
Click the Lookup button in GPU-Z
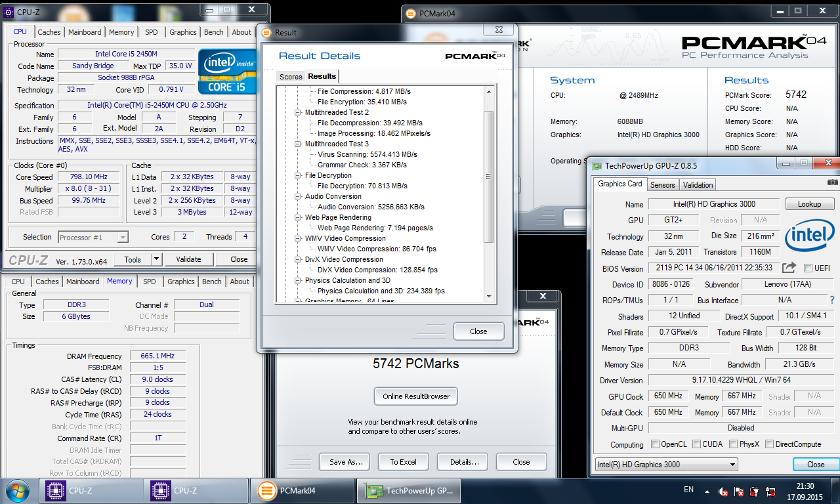[x=810, y=204]
